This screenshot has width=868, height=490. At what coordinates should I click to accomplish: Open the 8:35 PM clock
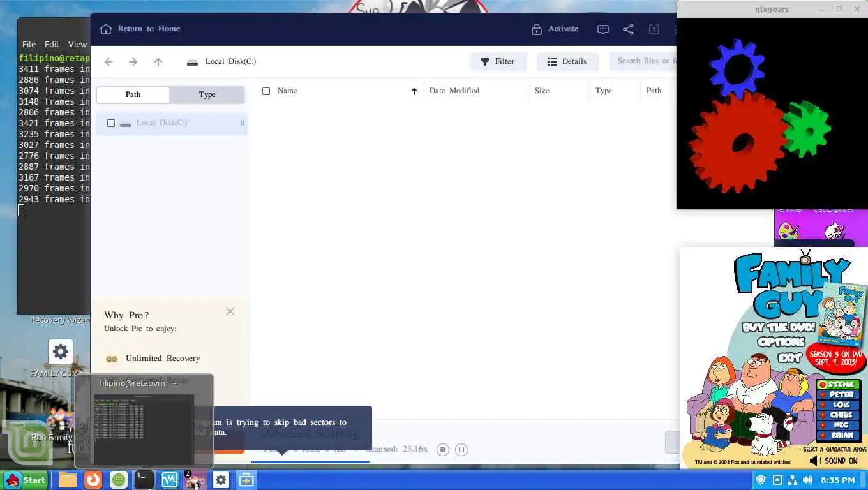pyautogui.click(x=837, y=480)
